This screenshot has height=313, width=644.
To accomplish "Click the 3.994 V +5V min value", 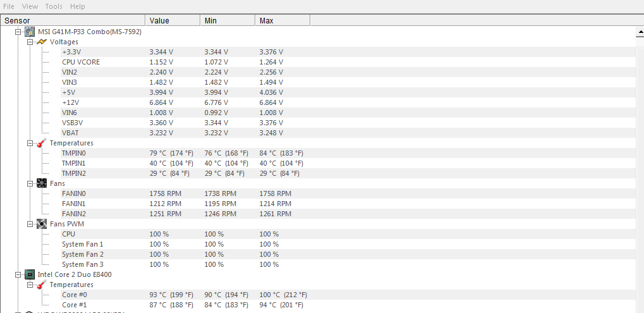I will pyautogui.click(x=216, y=92).
